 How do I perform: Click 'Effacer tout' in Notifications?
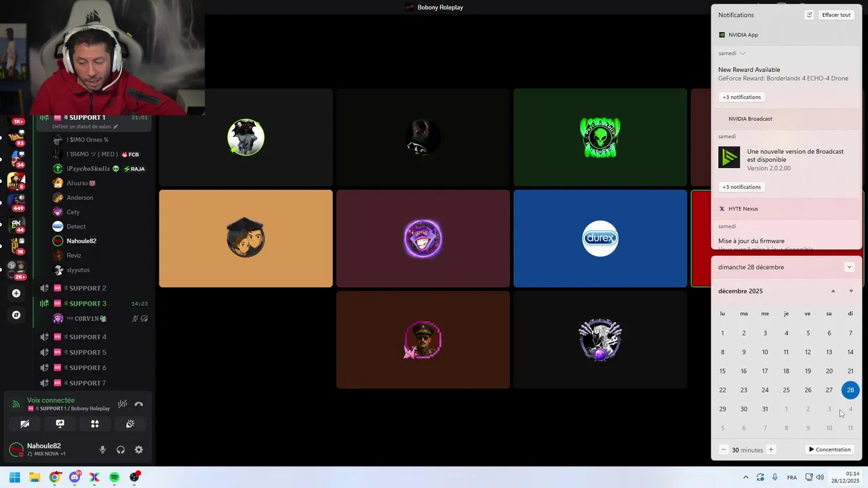[836, 15]
